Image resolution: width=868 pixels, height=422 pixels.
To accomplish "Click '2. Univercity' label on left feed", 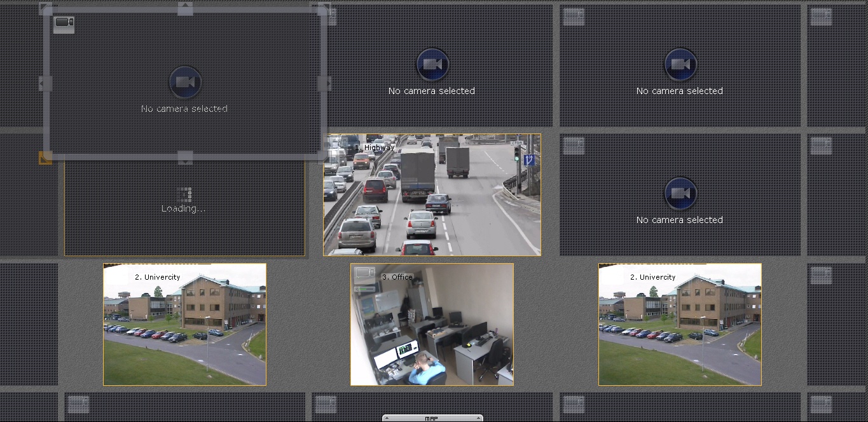I will click(x=158, y=277).
